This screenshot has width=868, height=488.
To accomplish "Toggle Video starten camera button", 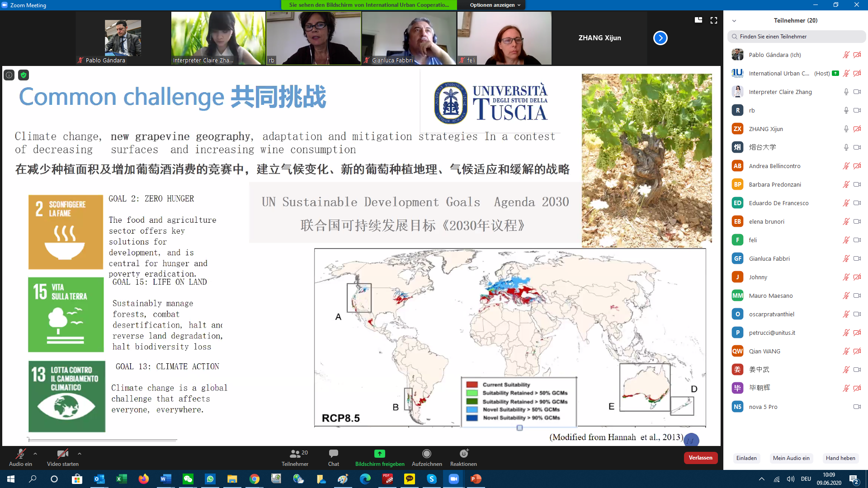I will pyautogui.click(x=62, y=454).
